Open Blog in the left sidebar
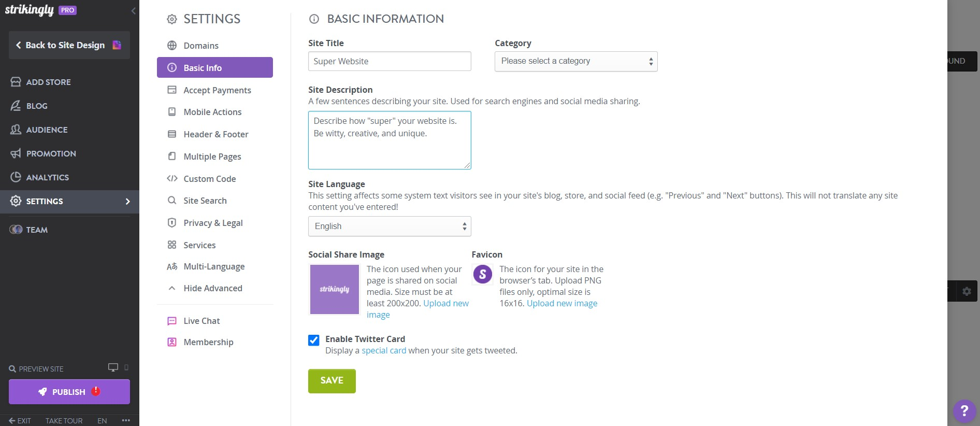This screenshot has width=980, height=426. click(x=37, y=106)
